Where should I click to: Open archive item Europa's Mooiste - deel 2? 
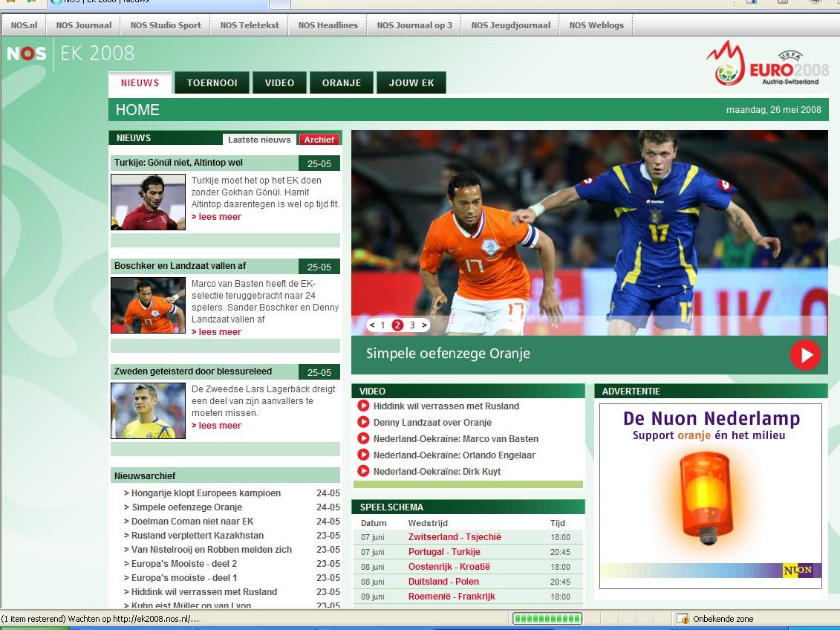pyautogui.click(x=183, y=564)
